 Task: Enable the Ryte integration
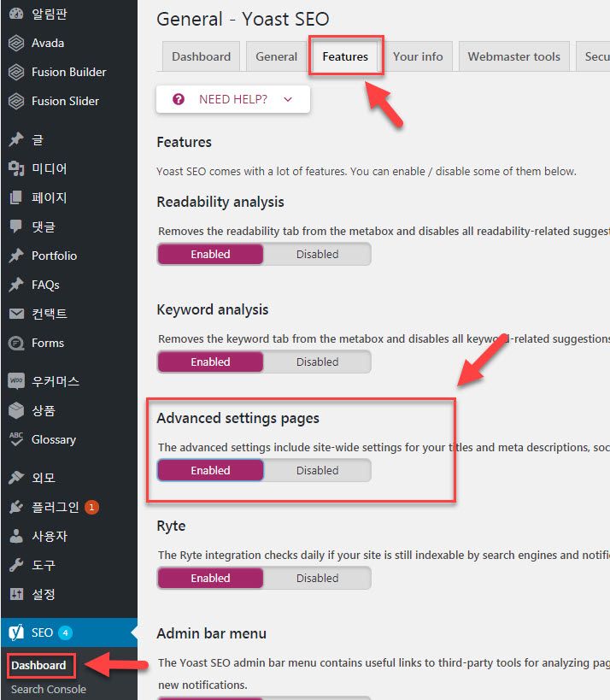pos(210,578)
